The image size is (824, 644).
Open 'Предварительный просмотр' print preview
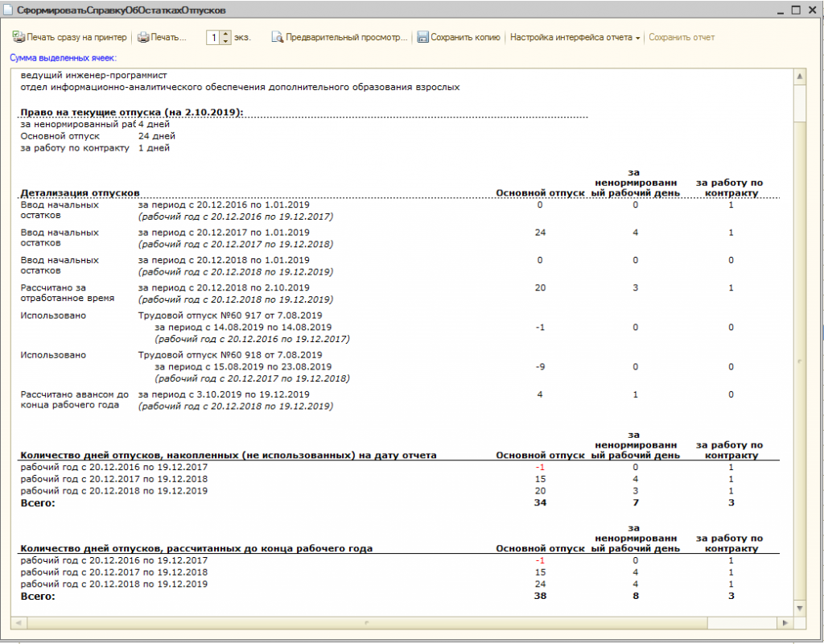coord(340,37)
